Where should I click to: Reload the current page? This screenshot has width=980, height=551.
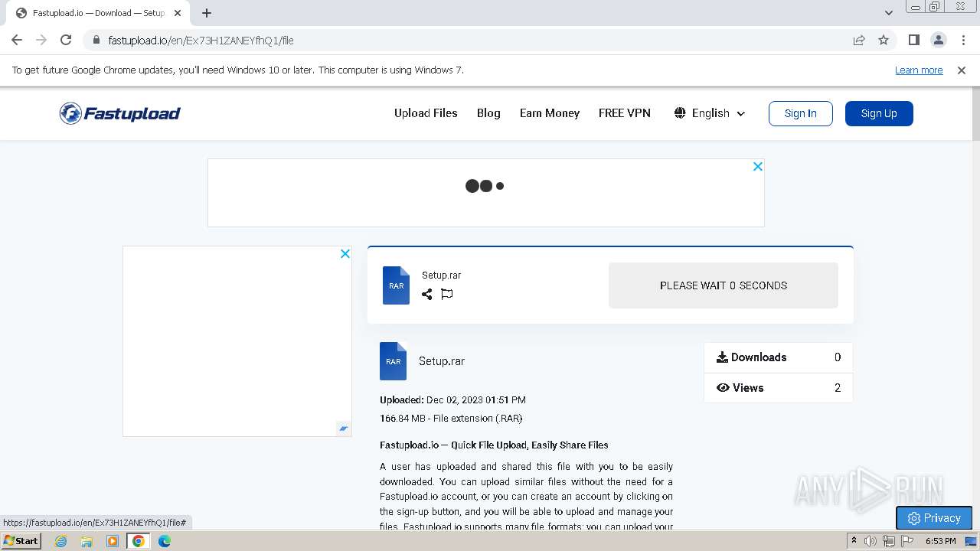click(66, 40)
